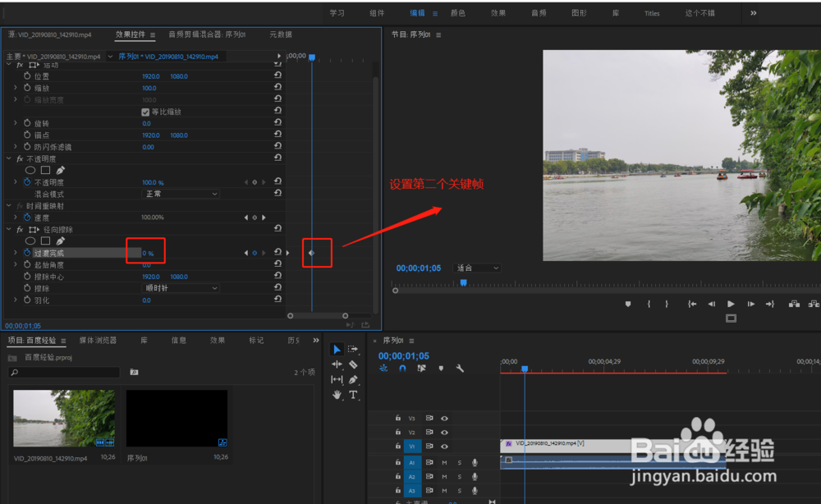Add marker in timeline panel
Image resolution: width=821 pixels, height=504 pixels.
[441, 369]
